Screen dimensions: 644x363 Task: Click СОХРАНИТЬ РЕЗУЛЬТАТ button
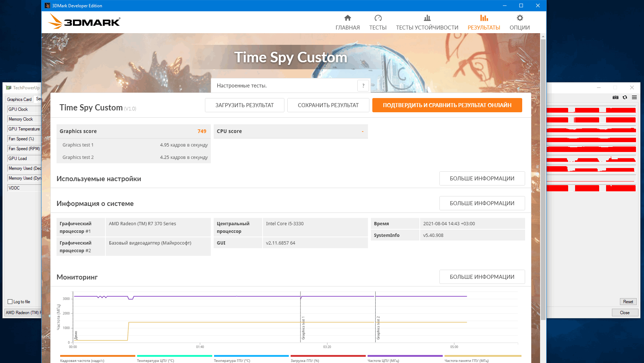point(328,105)
